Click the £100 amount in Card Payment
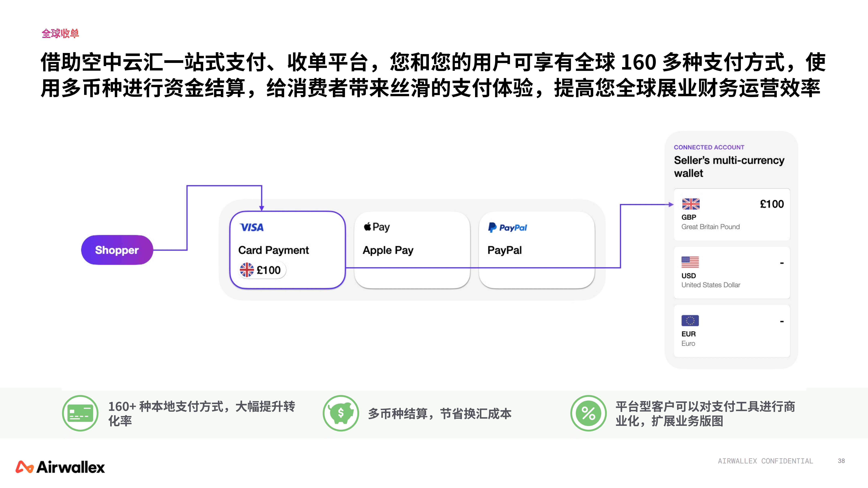 269,270
